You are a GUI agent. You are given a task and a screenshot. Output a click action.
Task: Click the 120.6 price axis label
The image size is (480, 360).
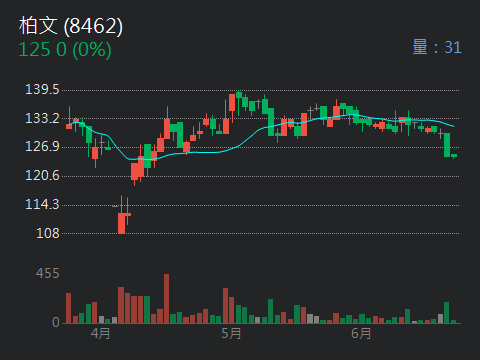[42, 176]
